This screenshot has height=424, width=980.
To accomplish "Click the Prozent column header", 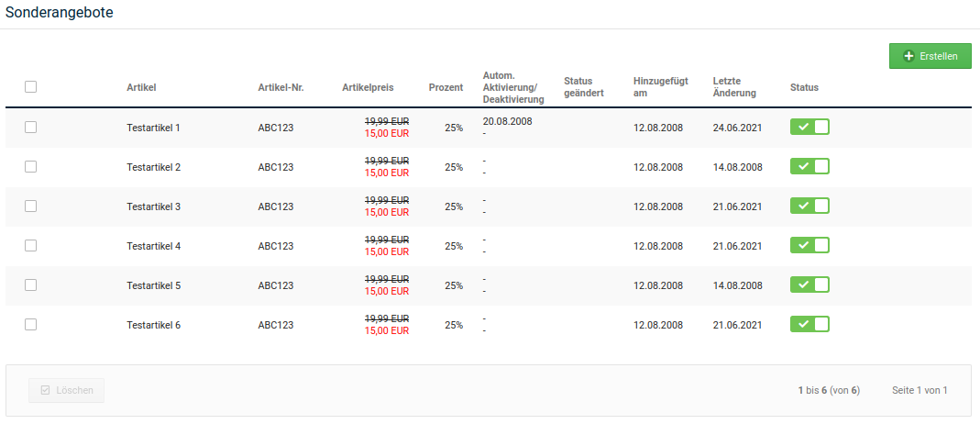I will click(x=446, y=88).
